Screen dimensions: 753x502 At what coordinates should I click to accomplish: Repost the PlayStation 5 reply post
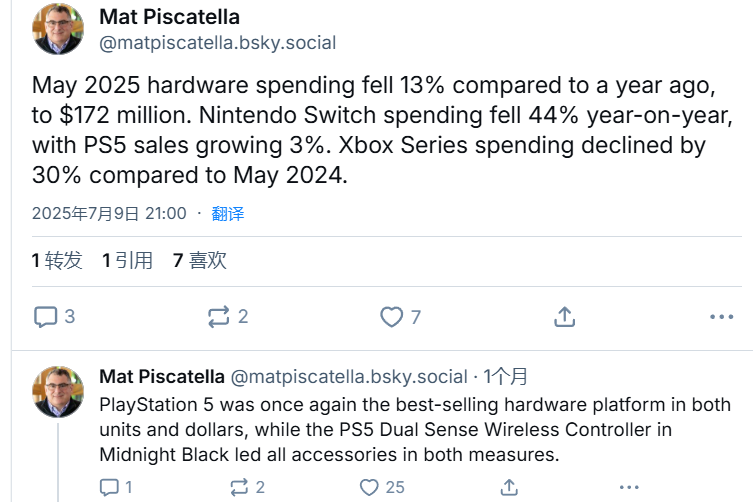(239, 487)
